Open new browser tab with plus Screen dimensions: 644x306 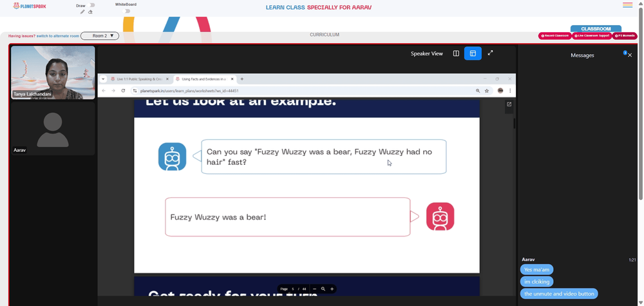242,79
